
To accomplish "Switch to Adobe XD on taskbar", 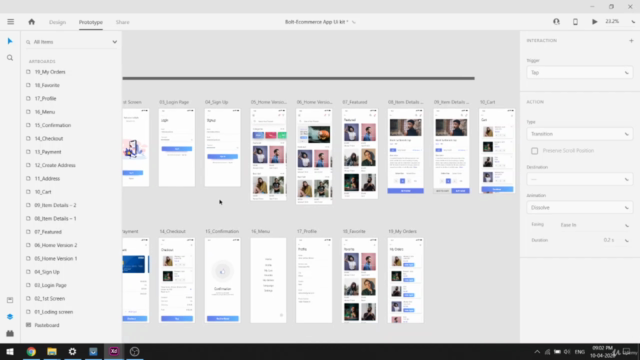I will (x=114, y=351).
